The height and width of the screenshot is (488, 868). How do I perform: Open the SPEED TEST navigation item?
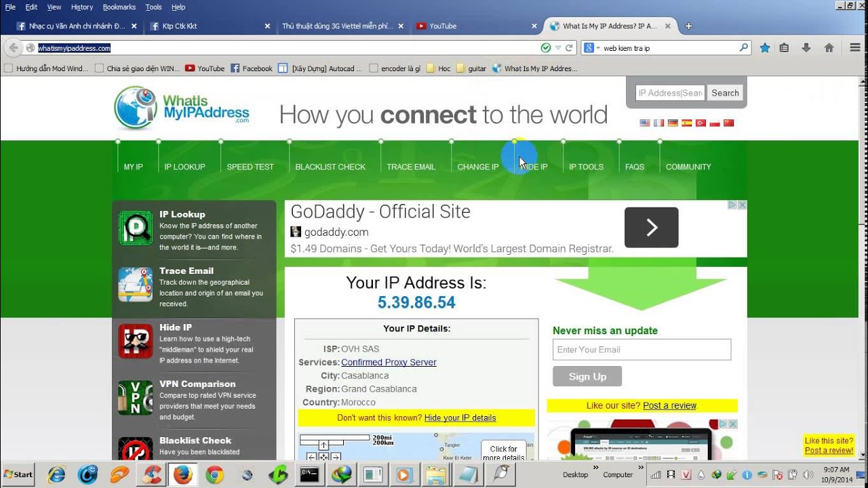coord(250,167)
